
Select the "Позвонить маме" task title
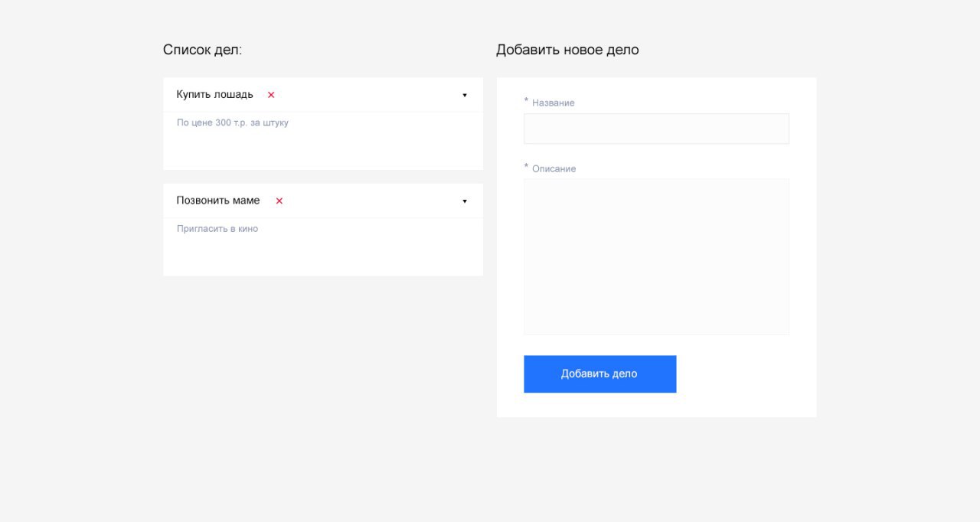point(218,201)
